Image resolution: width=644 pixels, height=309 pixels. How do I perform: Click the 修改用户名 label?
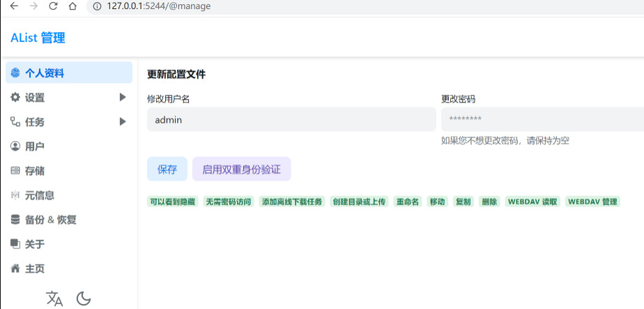[169, 99]
